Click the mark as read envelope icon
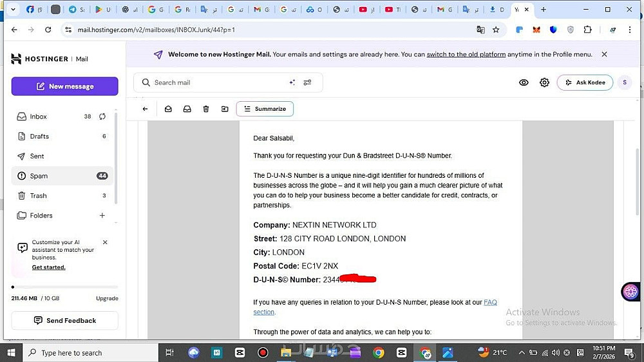The width and height of the screenshot is (644, 362). click(168, 109)
